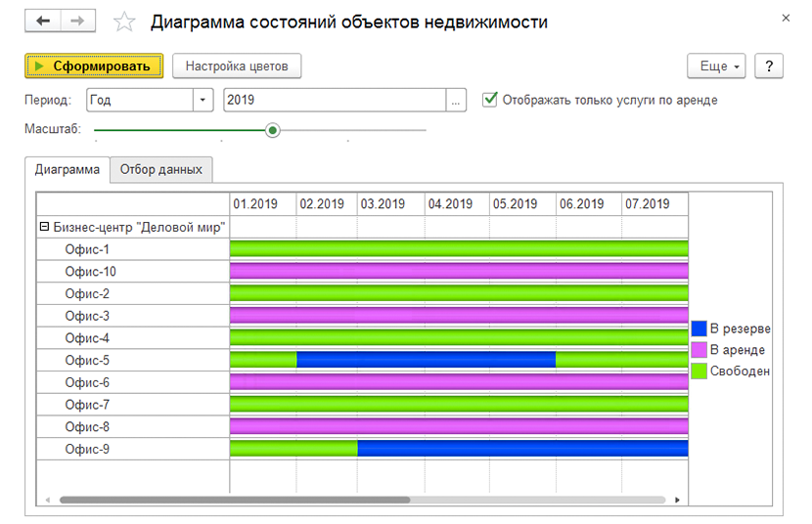Screen dimensions: 812x524
Task: Click the 07.2019 column header
Action: (655, 203)
